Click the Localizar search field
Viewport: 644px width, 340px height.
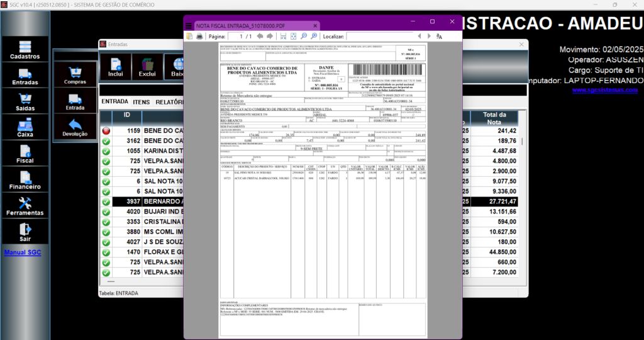379,37
